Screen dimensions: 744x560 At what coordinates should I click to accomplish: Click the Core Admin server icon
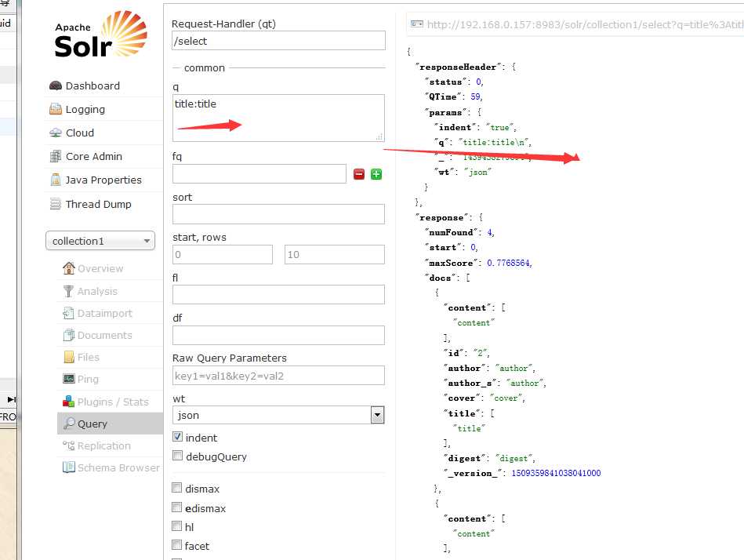(56, 156)
